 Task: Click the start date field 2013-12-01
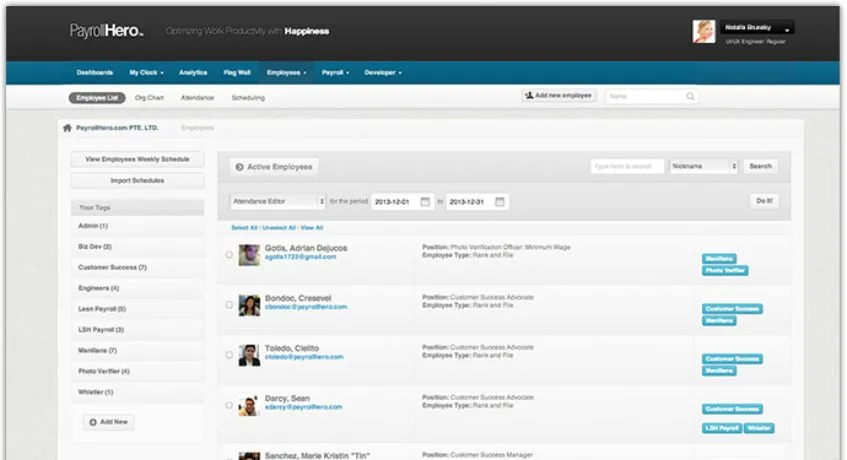[402, 201]
